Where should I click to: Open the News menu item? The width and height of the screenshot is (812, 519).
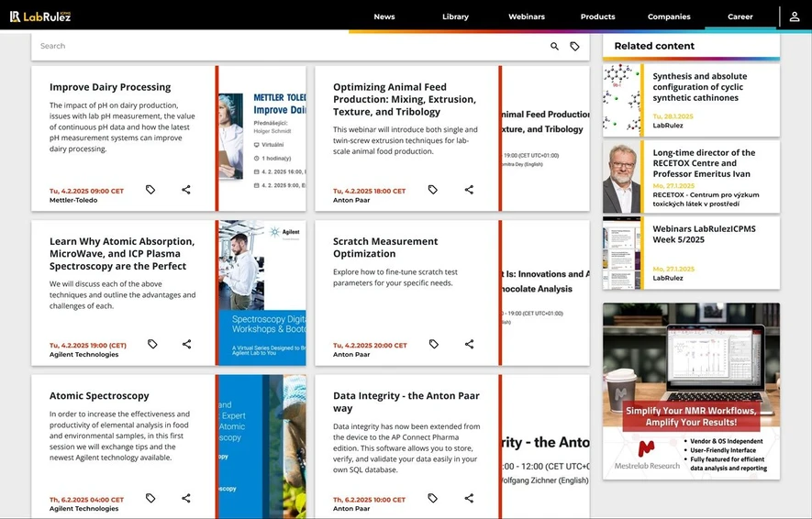(x=384, y=17)
